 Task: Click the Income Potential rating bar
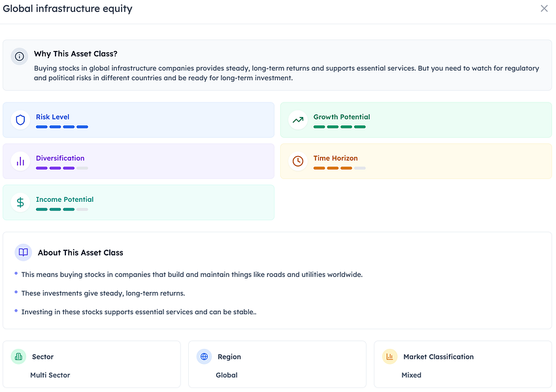[62, 209]
